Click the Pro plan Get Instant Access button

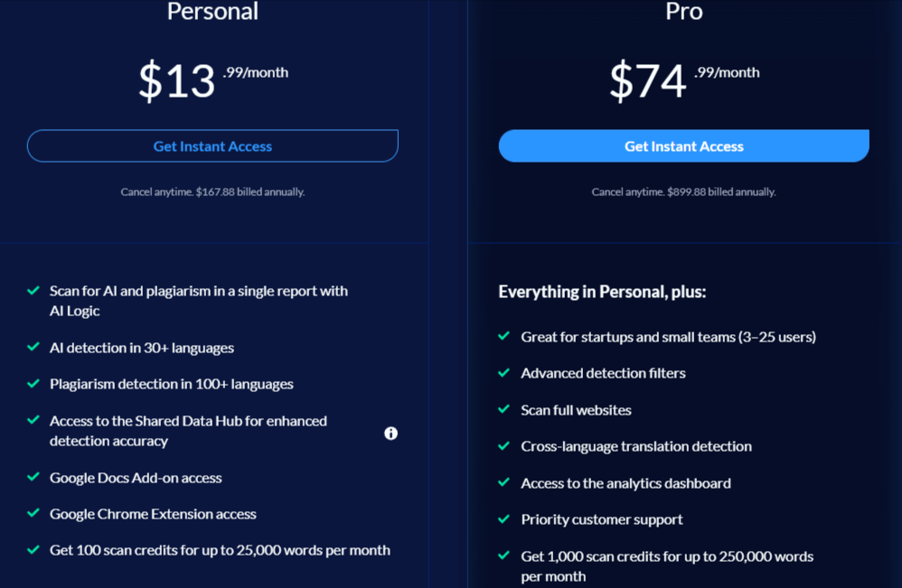click(683, 146)
